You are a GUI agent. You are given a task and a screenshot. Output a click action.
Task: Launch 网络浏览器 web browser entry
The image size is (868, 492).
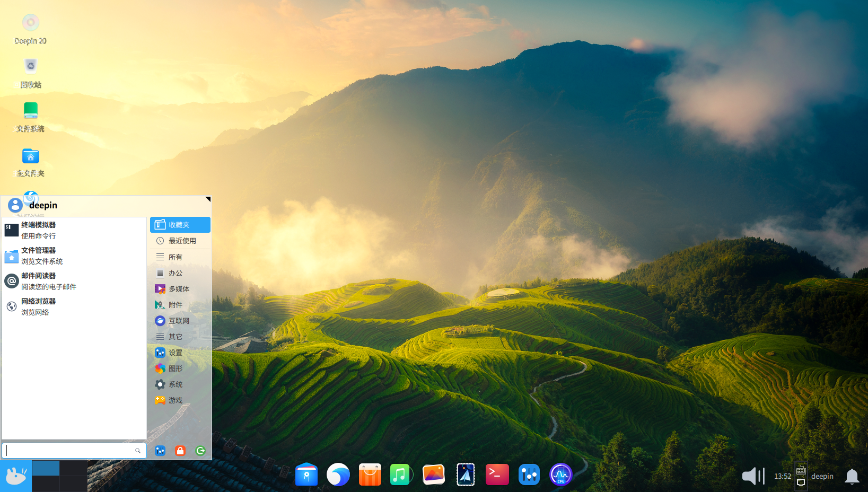(38, 306)
